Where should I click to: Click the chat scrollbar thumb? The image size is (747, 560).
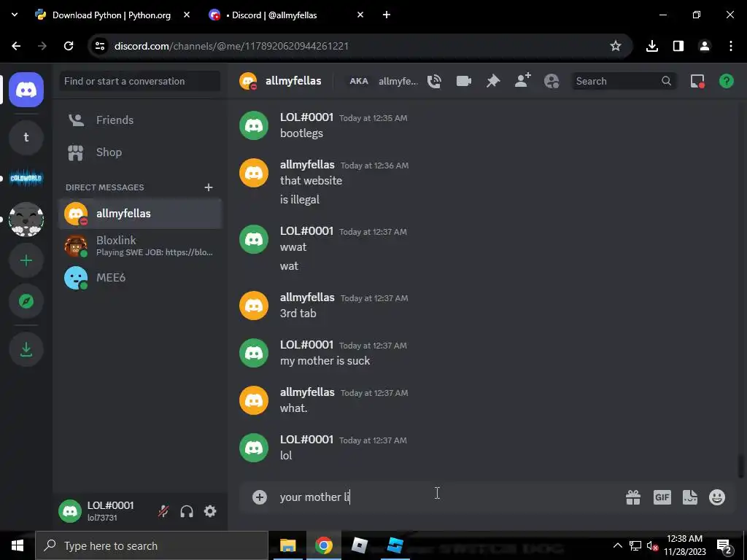click(741, 466)
